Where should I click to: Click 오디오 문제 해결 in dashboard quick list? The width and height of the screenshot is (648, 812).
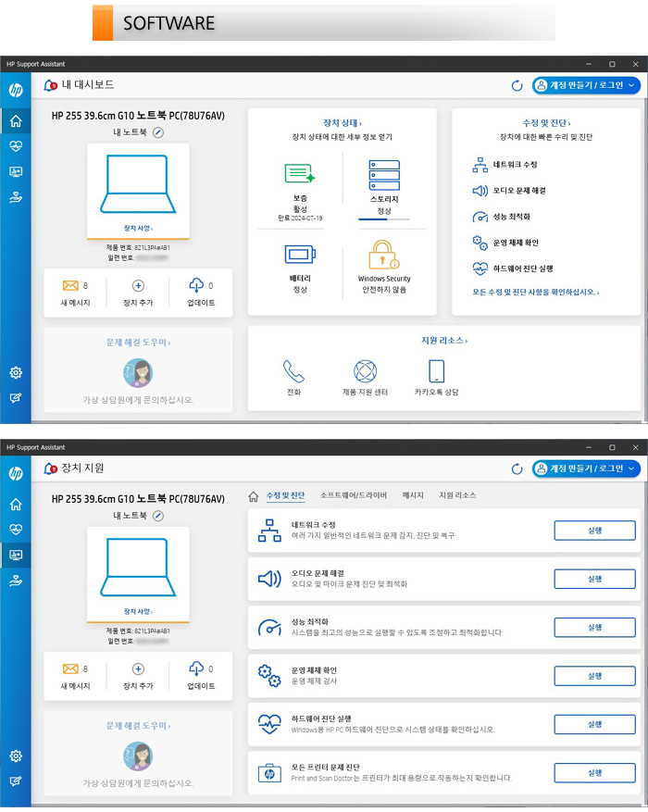point(509,191)
